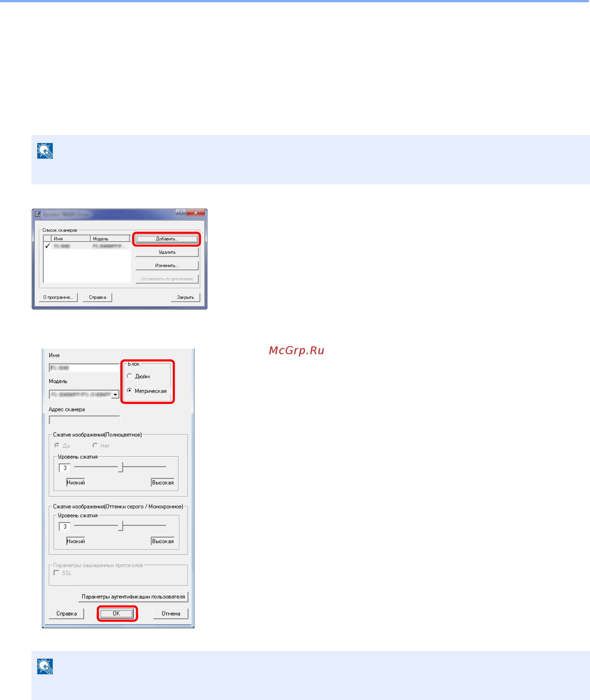Click Справка in the scanner list window

97,297
